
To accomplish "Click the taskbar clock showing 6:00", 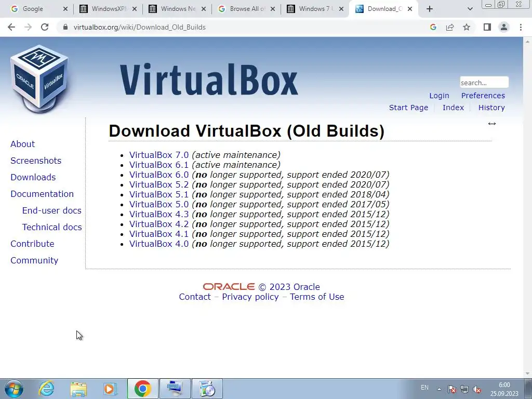I will click(504, 389).
